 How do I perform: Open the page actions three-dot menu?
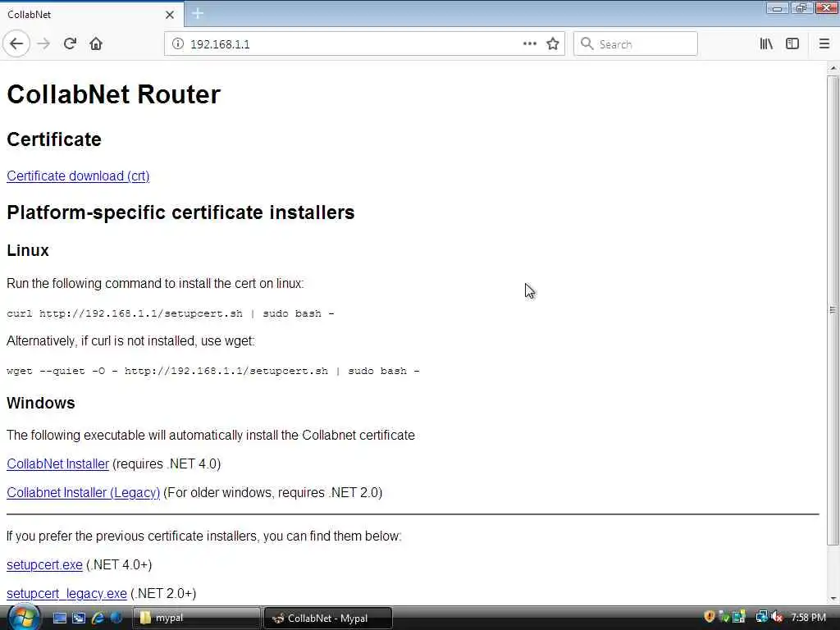529,44
